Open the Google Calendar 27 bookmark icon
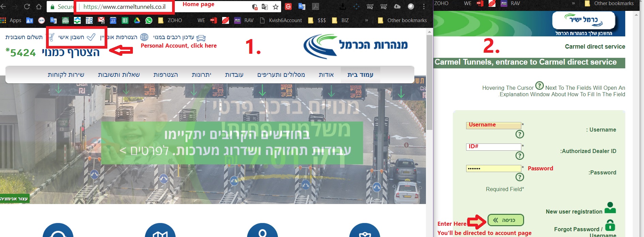 click(113, 20)
